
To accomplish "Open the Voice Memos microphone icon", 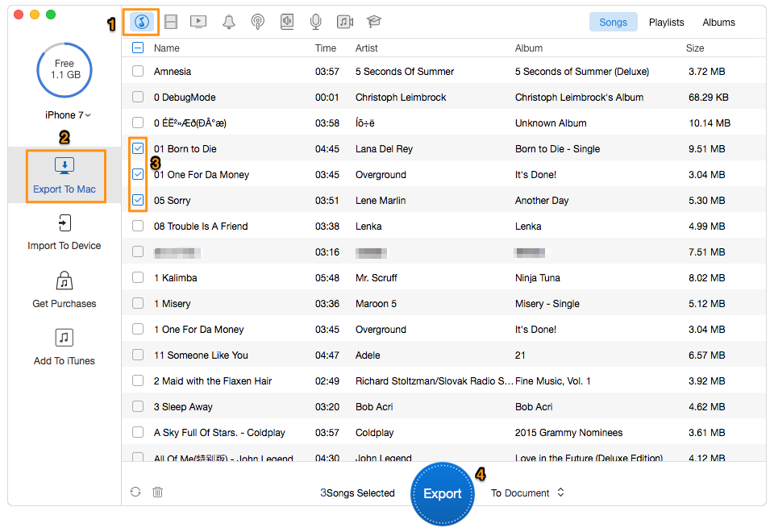I will [315, 22].
